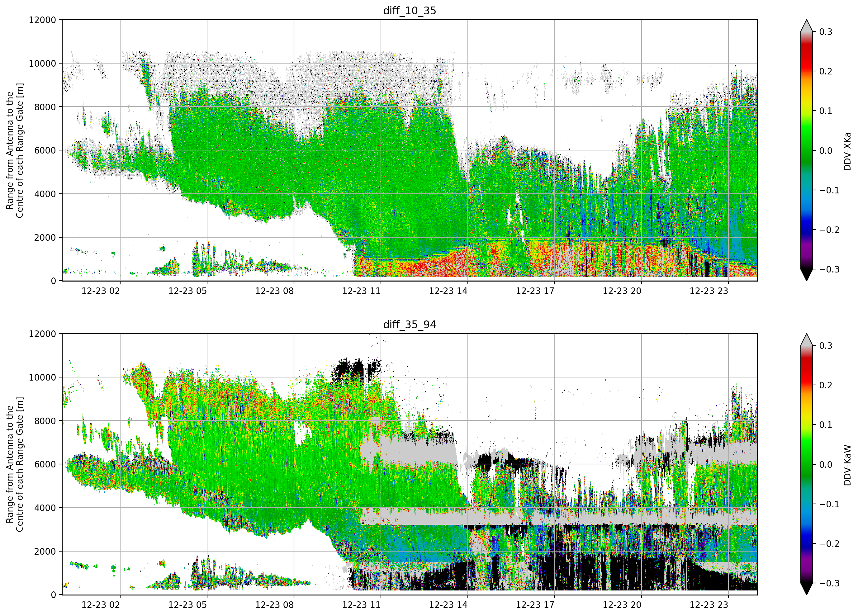The image size is (858, 616).
Task: Click the 8000 y-tick on the diff_35_94 plot
Action: click(x=45, y=421)
